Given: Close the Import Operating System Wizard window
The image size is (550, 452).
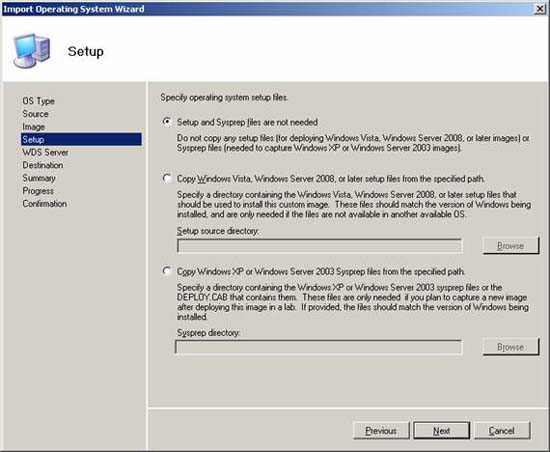Looking at the screenshot, I should (x=540, y=9).
